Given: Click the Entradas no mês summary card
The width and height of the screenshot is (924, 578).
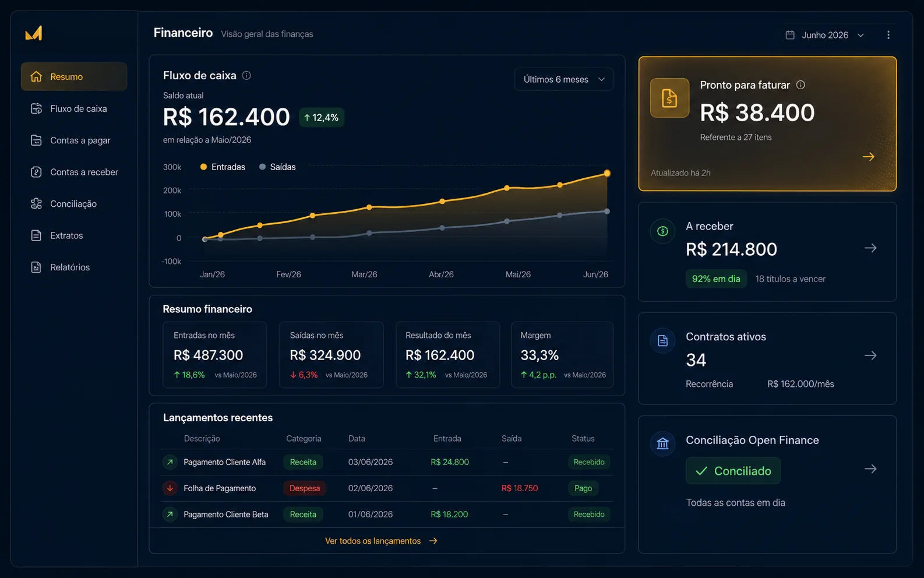Looking at the screenshot, I should coord(215,355).
